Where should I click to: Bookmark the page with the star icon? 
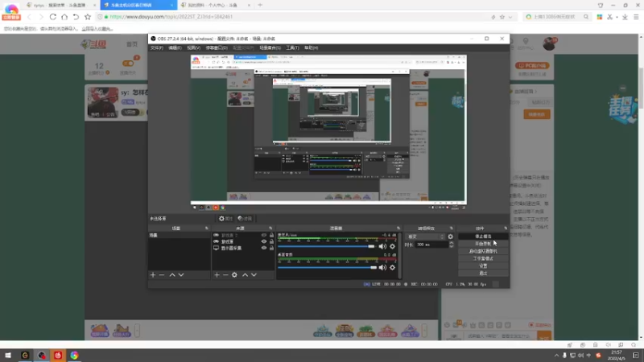(x=88, y=17)
